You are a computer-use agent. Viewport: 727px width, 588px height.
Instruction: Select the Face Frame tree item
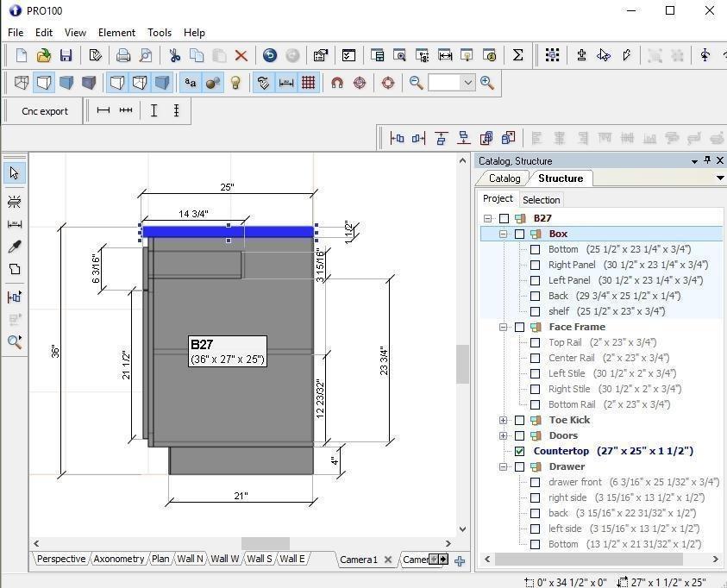point(576,327)
